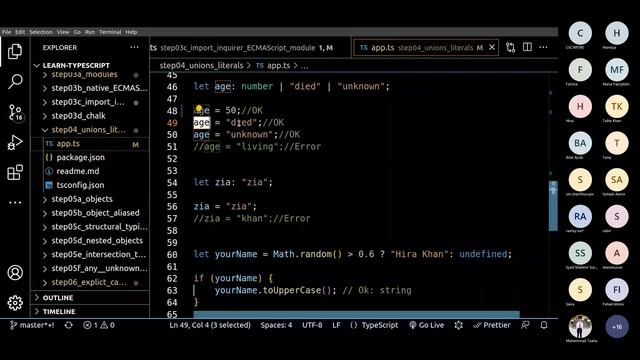Open Source Control view with 16 changes
This screenshot has width=640, height=360.
[16, 112]
